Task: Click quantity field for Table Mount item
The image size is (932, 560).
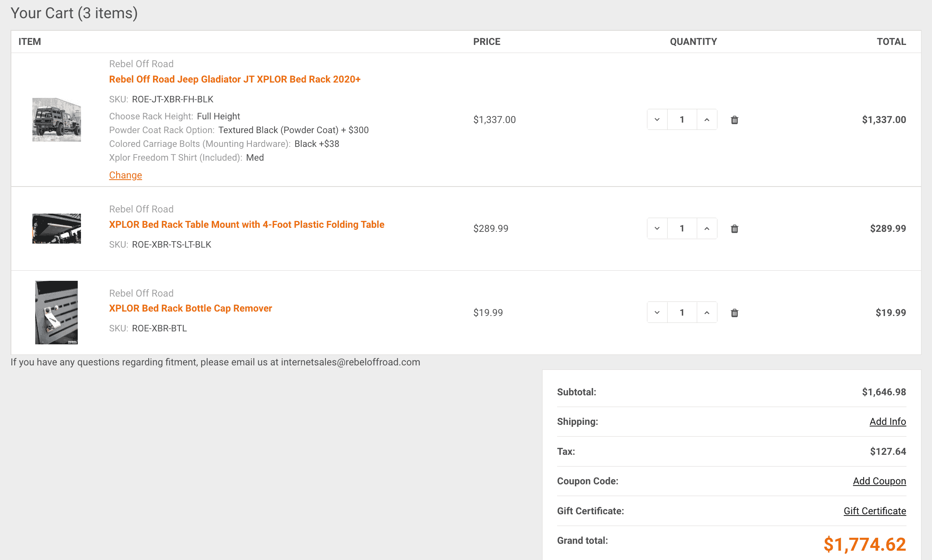Action: 682,229
